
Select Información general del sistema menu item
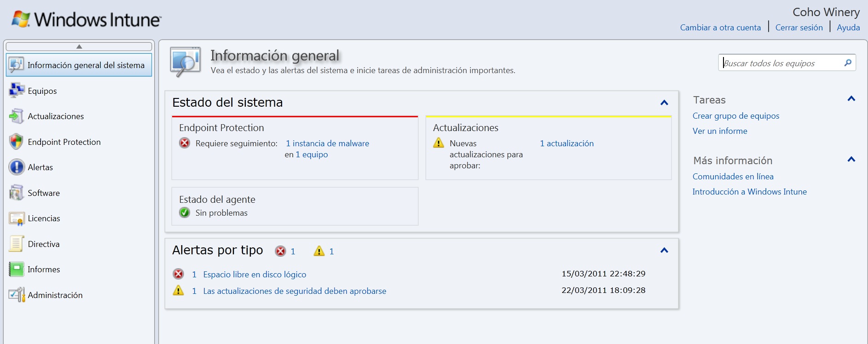(86, 65)
